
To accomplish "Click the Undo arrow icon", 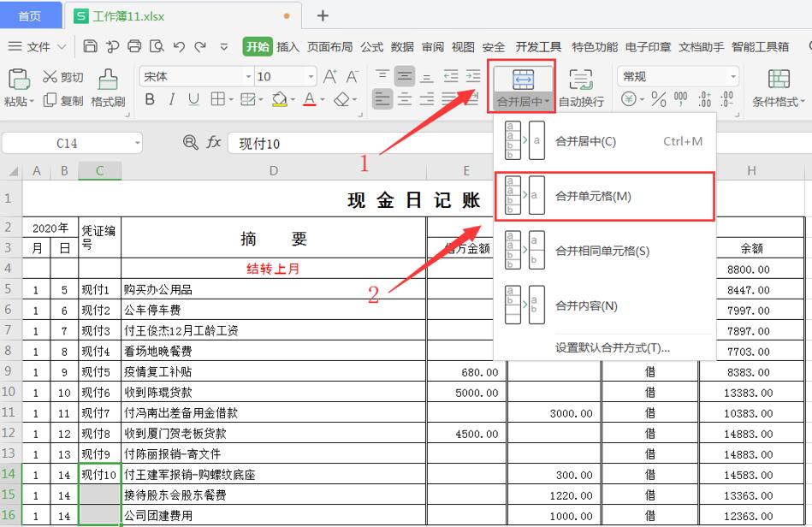I will click(x=179, y=46).
